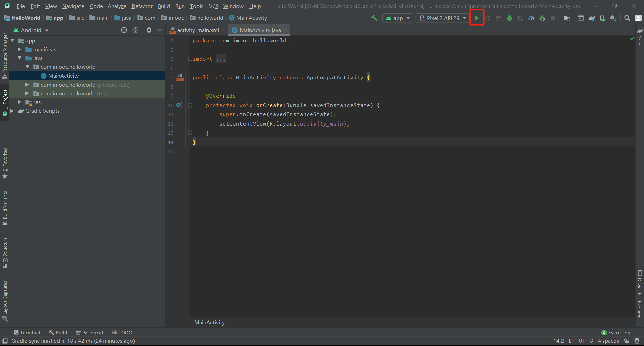Open the TODO tool window
This screenshot has height=346, width=644.
click(x=122, y=332)
